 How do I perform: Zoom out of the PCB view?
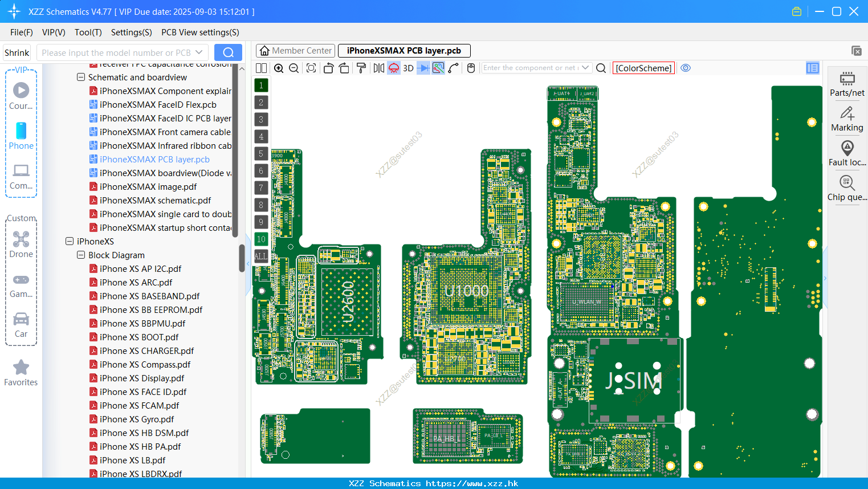[294, 68]
